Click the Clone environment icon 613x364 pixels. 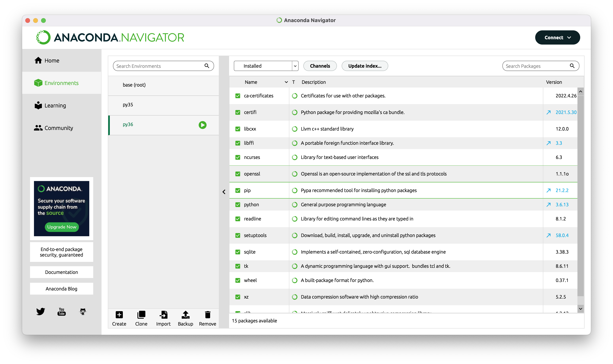click(x=141, y=315)
